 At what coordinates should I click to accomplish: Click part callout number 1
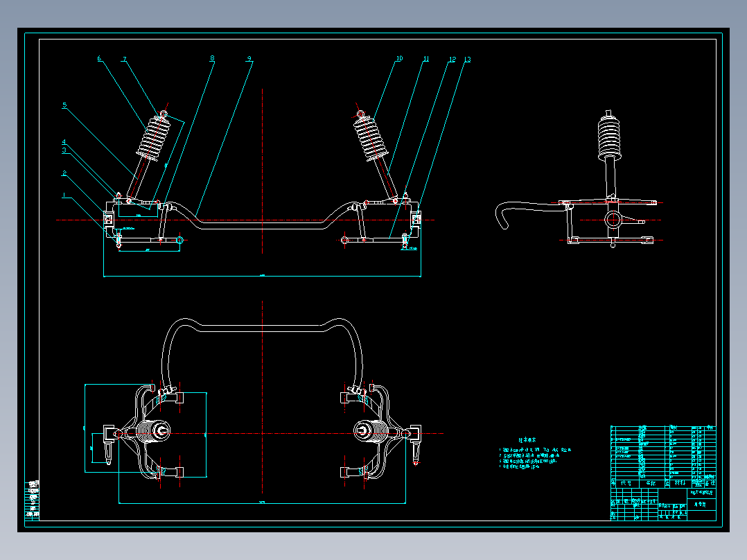(64, 195)
